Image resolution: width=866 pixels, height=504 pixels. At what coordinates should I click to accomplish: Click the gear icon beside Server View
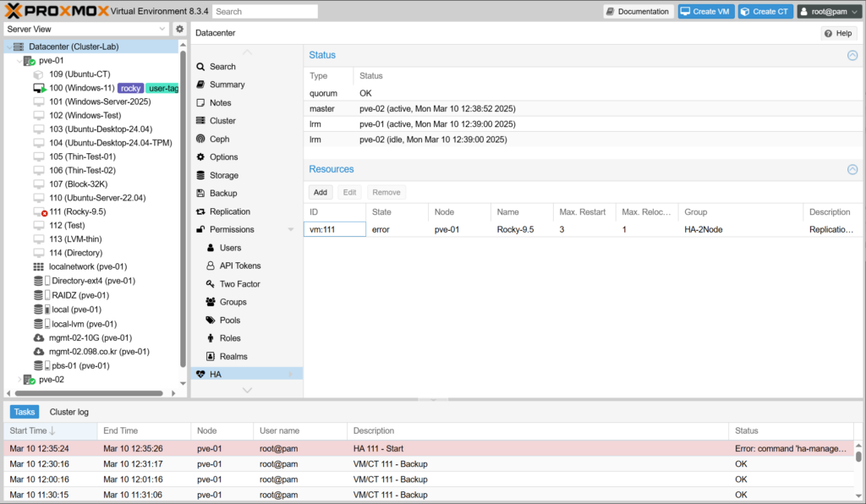coord(179,29)
